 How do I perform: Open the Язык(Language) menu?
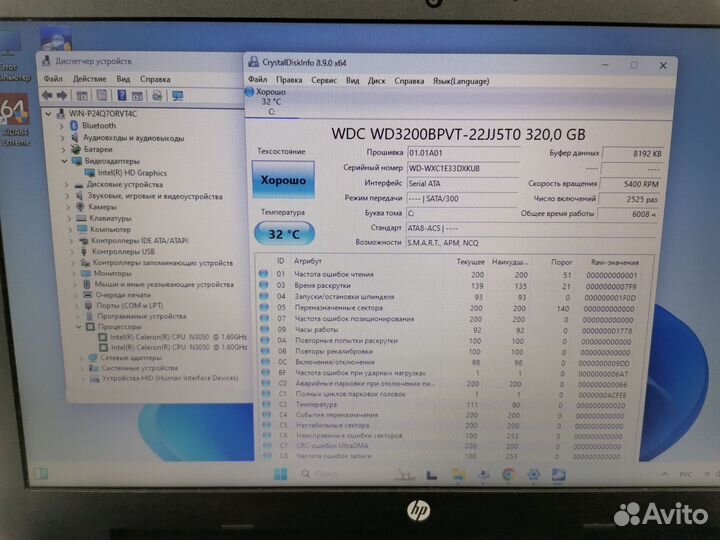point(461,81)
